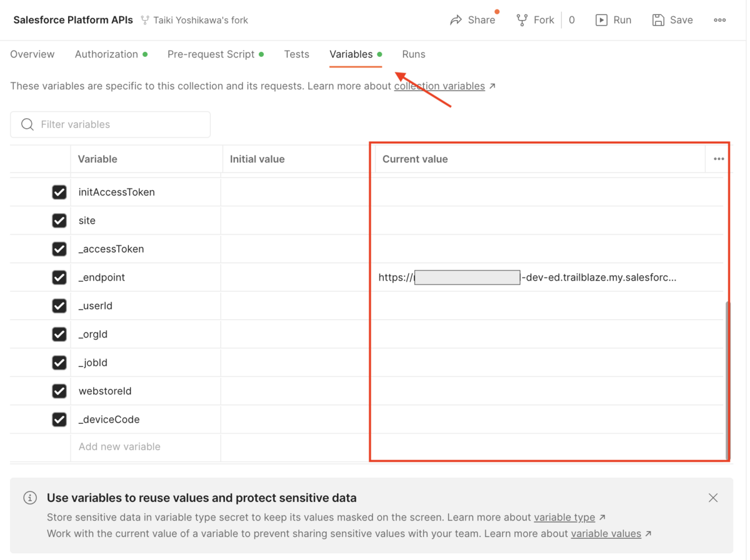
Task: Click the Save disk icon
Action: point(658,20)
